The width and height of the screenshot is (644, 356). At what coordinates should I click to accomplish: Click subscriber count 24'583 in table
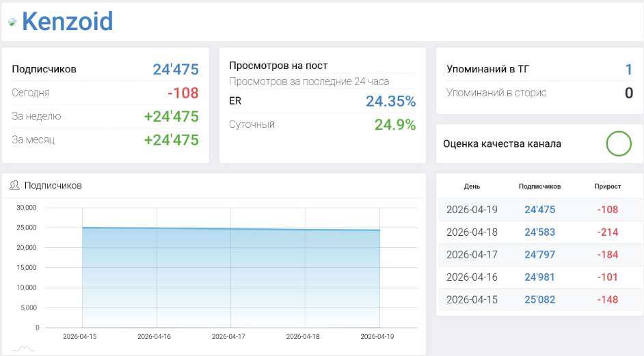tap(539, 232)
